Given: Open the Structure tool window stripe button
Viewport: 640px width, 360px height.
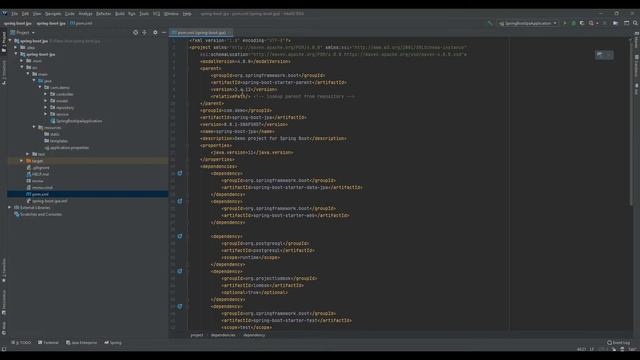Looking at the screenshot, I should [4, 73].
